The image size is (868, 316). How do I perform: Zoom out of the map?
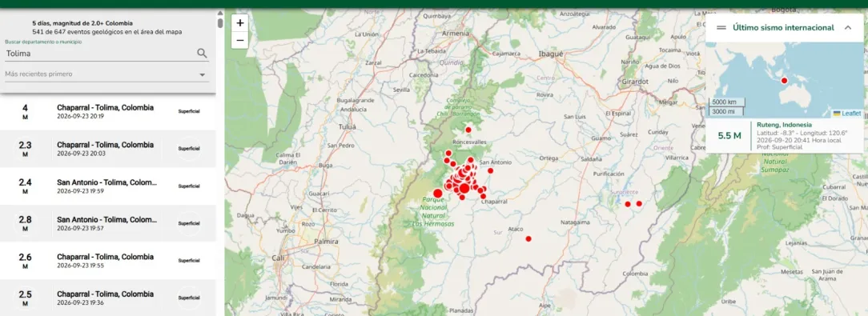(x=239, y=40)
